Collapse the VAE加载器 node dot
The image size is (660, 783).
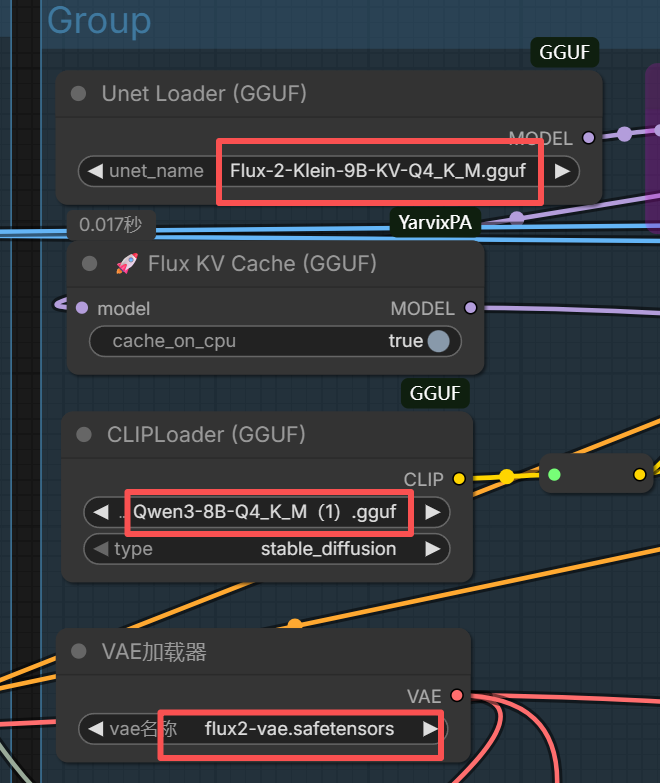click(78, 651)
